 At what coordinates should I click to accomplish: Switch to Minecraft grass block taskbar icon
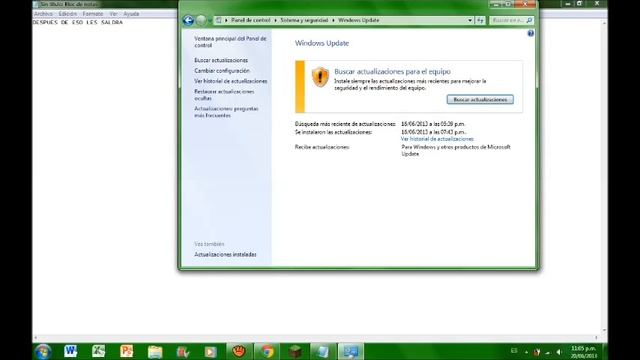click(295, 351)
